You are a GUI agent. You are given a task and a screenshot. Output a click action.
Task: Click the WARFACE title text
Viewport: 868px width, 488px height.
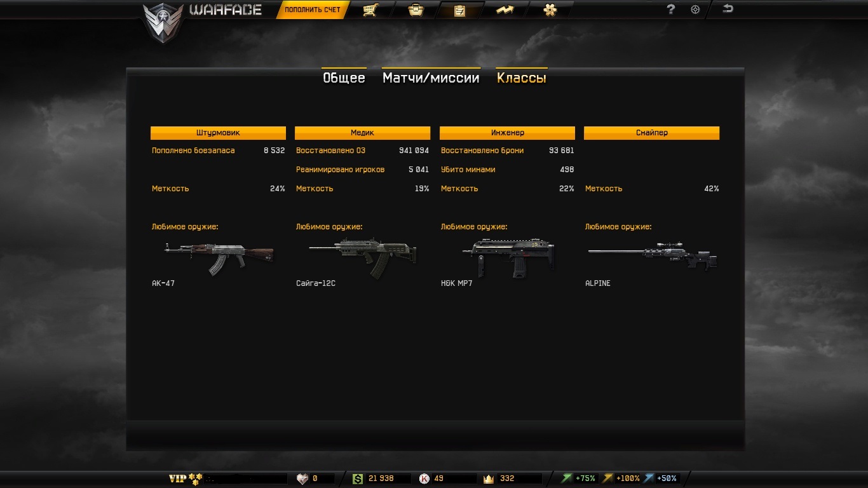coord(225,10)
